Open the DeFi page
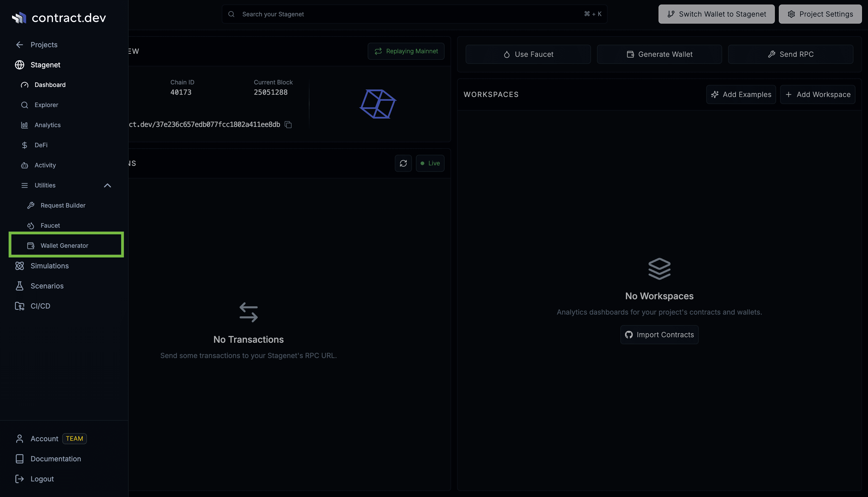Screen dimensions: 868x497 (41, 145)
